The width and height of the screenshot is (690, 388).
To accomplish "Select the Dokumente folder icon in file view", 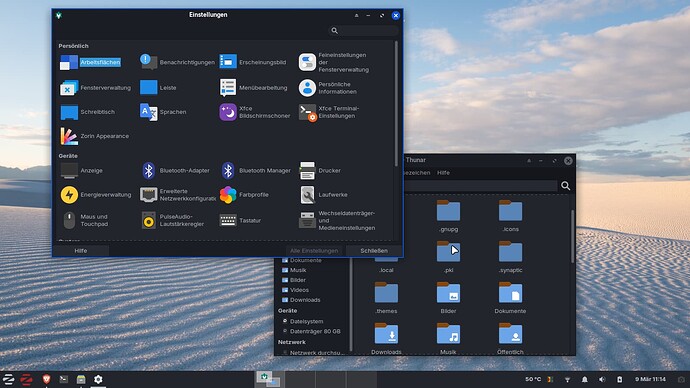I will tap(510, 293).
